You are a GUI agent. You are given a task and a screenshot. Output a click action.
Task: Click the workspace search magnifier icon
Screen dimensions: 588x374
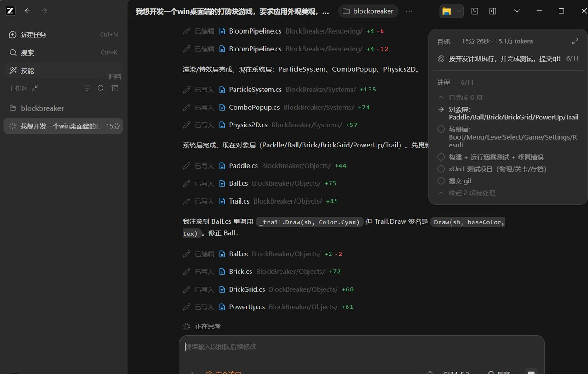pyautogui.click(x=101, y=88)
